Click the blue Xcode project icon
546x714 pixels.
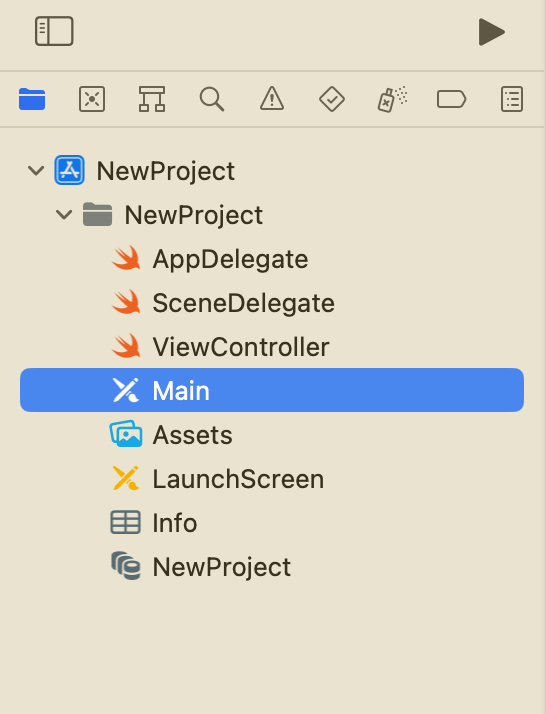[69, 170]
